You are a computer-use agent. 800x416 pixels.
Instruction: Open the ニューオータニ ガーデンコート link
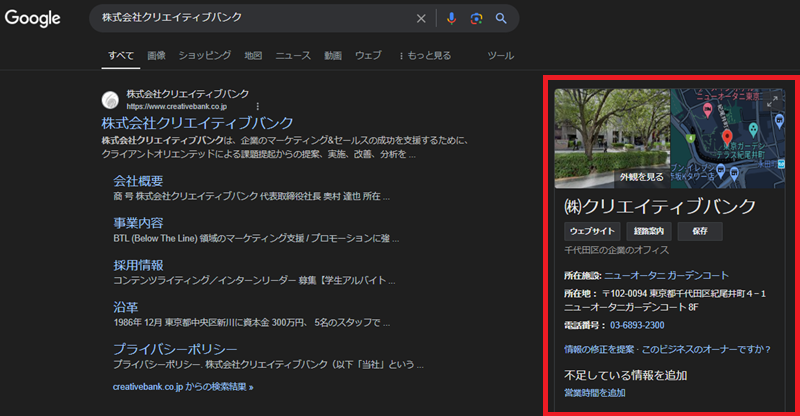point(666,276)
